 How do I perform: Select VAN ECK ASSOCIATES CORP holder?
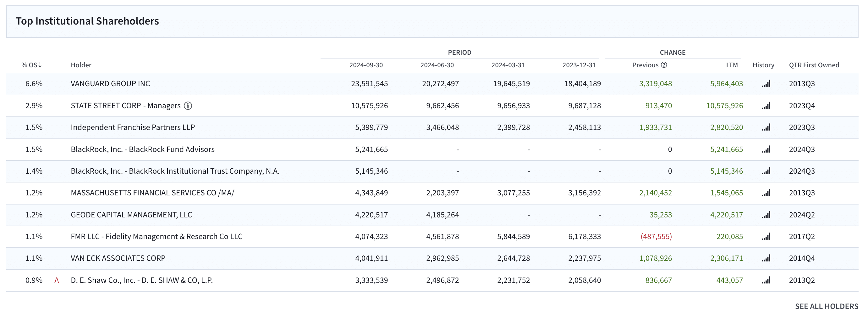[118, 258]
